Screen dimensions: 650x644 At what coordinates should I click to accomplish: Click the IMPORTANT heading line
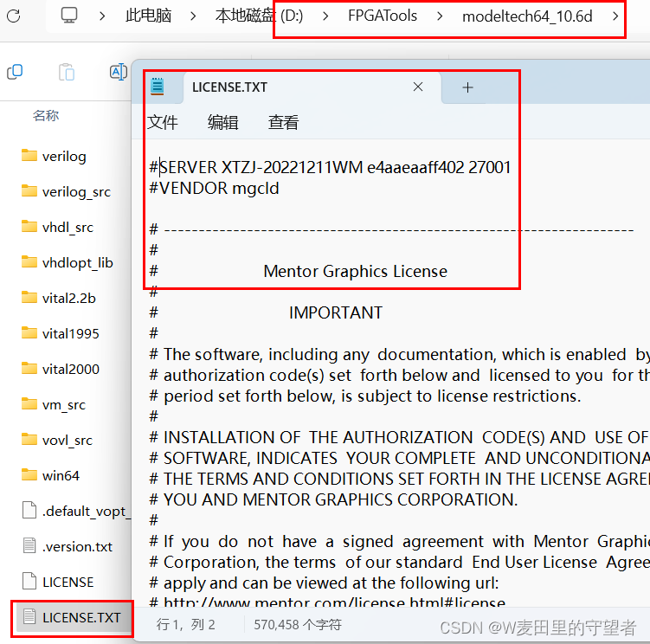pos(336,312)
